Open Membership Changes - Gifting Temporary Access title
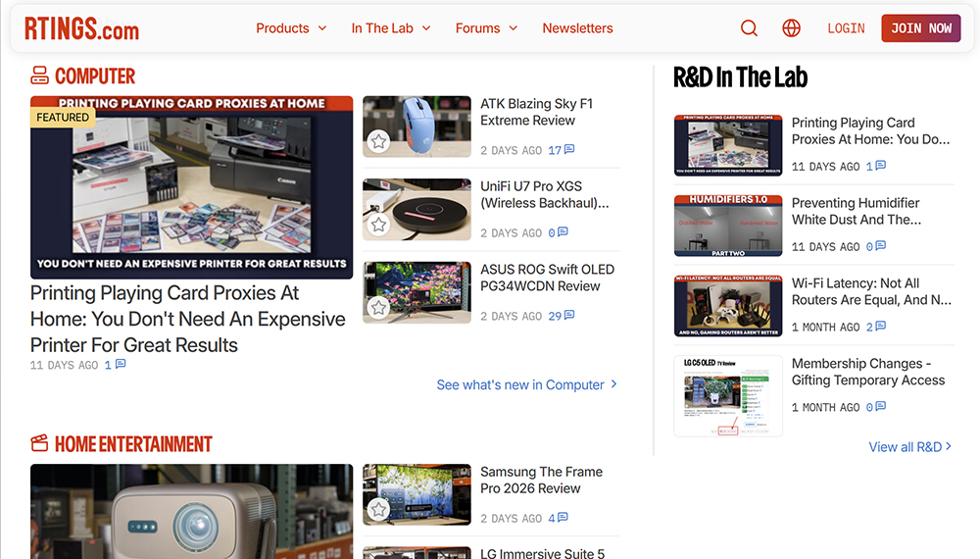 pyautogui.click(x=868, y=372)
